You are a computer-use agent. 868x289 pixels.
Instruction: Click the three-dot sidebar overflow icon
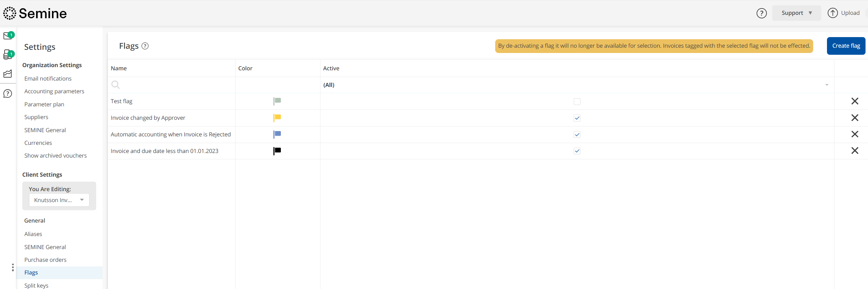[x=13, y=267]
